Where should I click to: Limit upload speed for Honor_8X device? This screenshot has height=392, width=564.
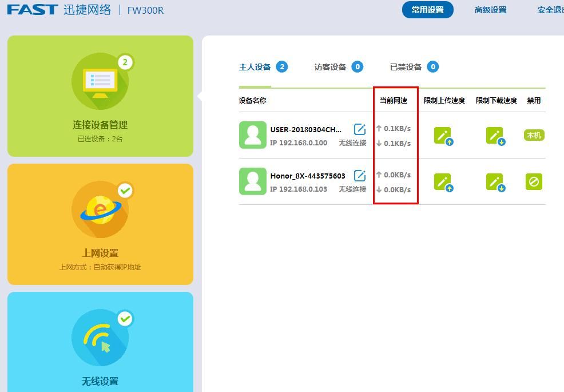[x=443, y=183]
